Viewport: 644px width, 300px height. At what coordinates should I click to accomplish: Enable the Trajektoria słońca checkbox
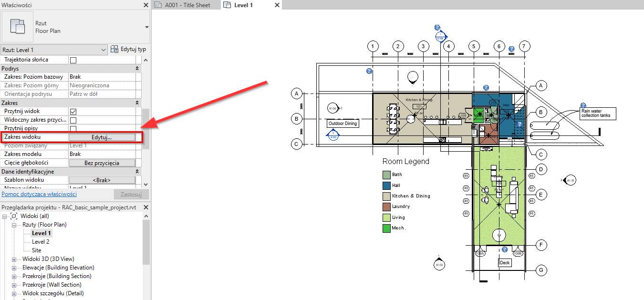73,59
